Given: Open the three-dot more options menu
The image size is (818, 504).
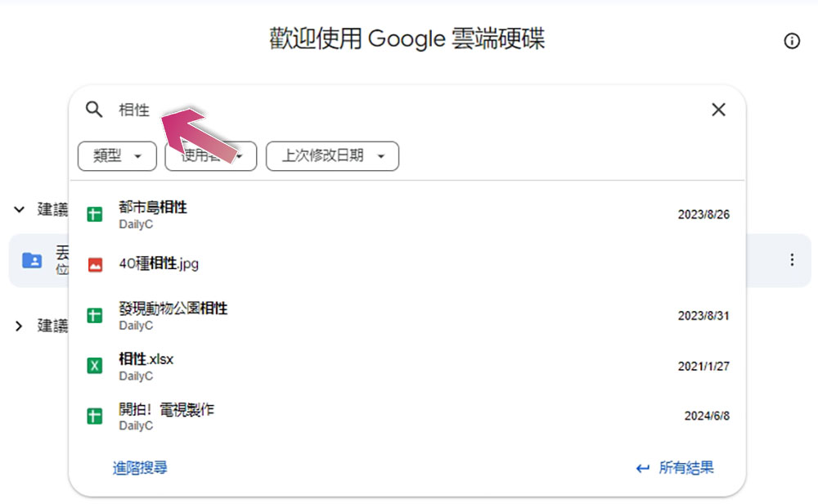Looking at the screenshot, I should point(791,260).
